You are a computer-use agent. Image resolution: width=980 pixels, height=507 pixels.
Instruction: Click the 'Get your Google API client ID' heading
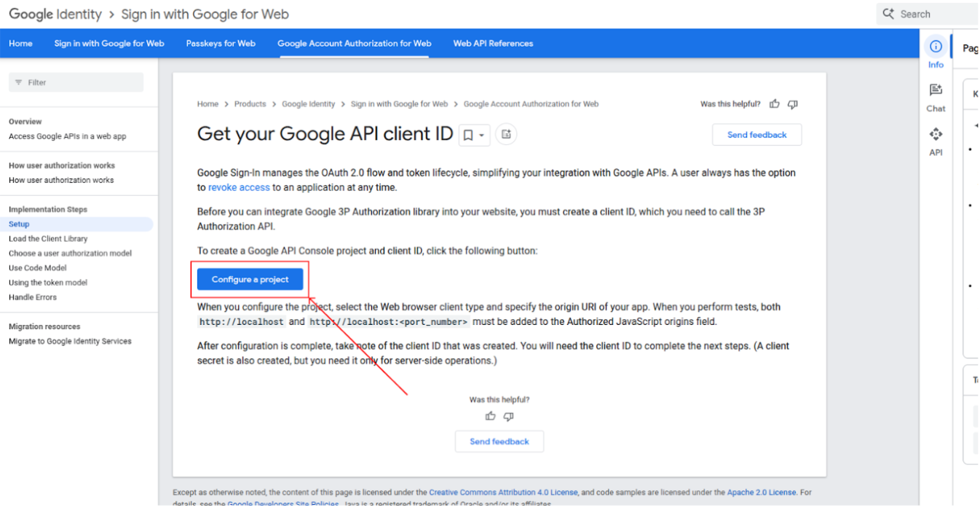[x=325, y=134]
